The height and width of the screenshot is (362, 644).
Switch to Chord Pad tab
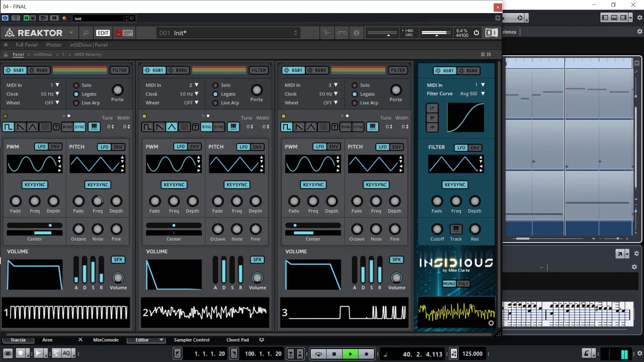(237, 340)
